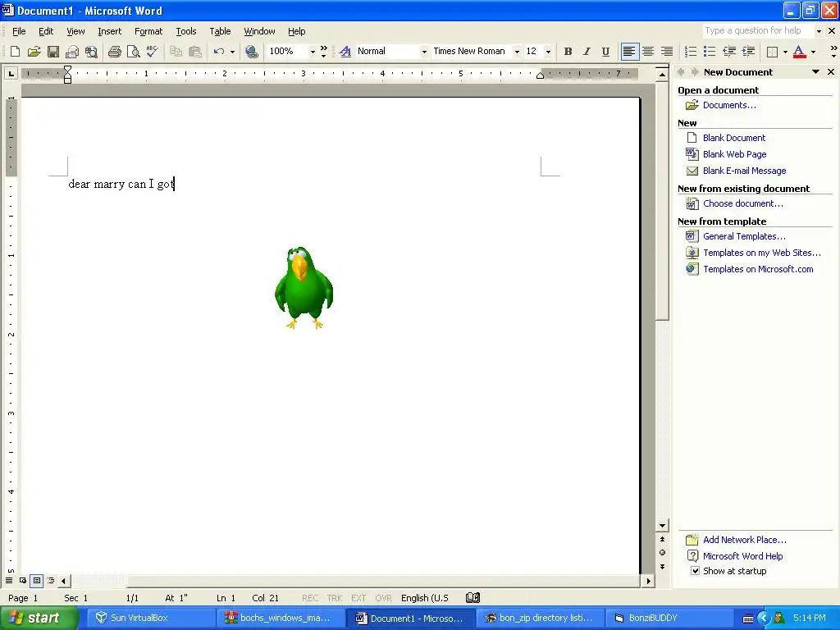Open the File menu

coord(19,31)
